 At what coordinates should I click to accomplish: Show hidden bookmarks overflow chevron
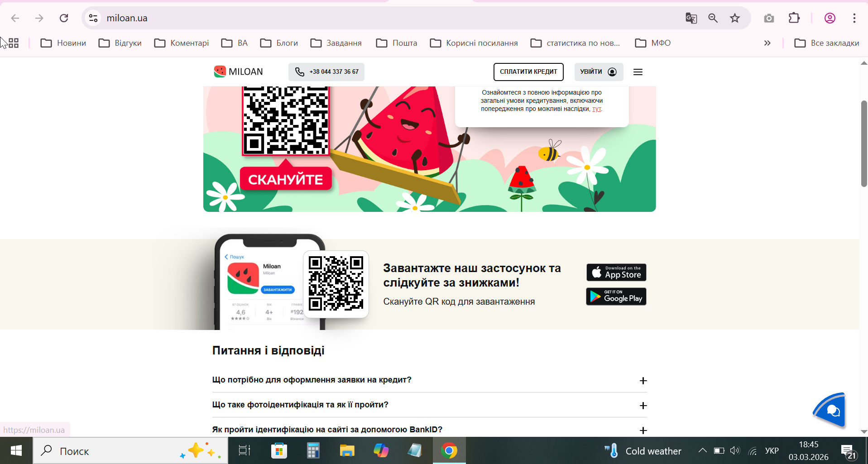point(767,43)
